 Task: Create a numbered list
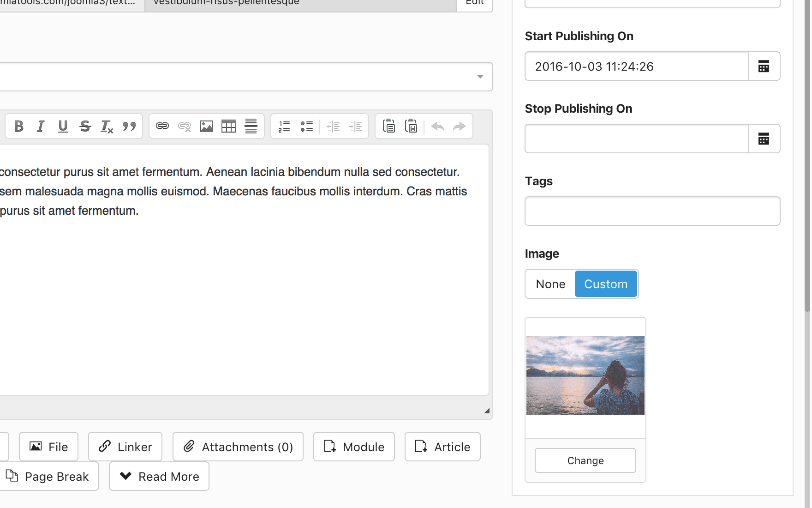pos(284,126)
